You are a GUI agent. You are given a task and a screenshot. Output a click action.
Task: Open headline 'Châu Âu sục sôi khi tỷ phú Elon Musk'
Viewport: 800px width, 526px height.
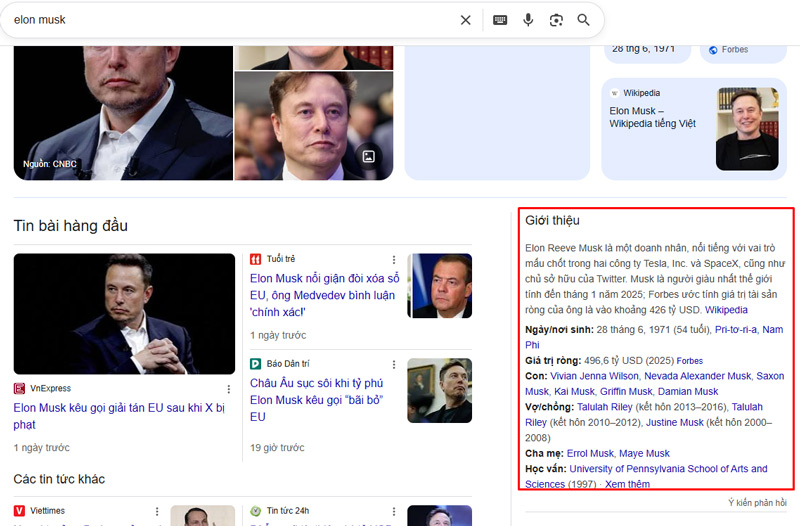coord(317,400)
